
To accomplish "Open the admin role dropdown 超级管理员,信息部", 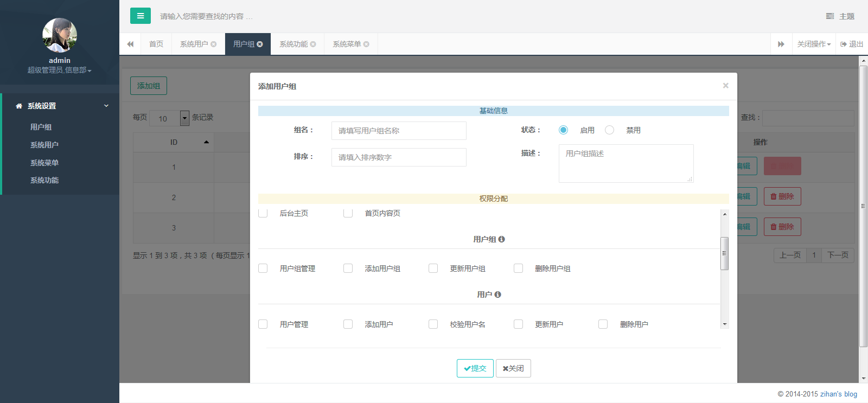I will [x=60, y=70].
